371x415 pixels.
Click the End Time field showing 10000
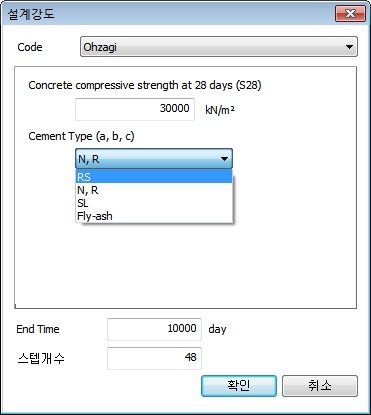click(x=154, y=329)
